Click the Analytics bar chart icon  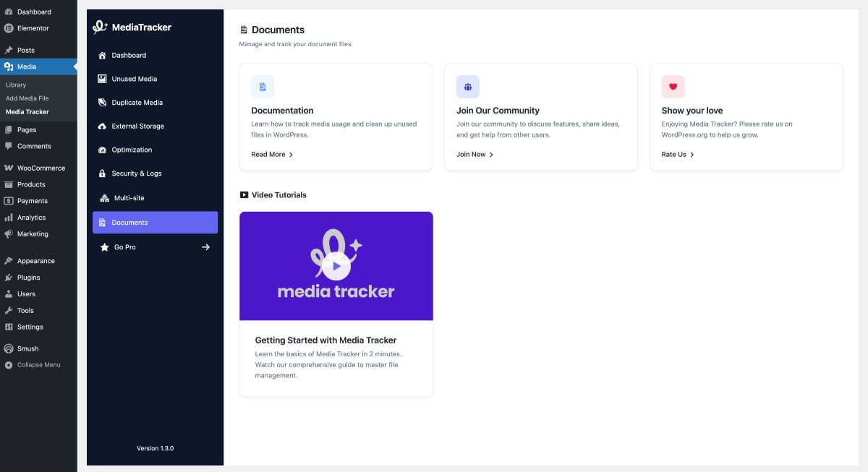[x=9, y=218]
